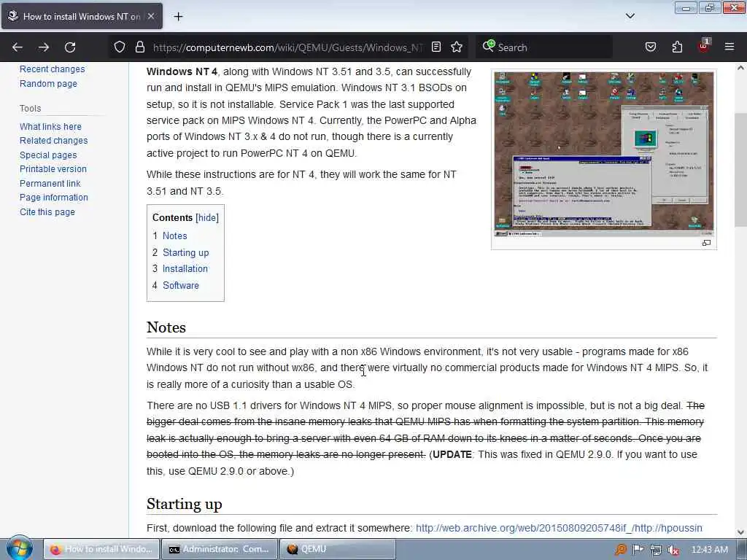Bookmark this page with the star icon
Screen dimensions: 747x560
[457, 47]
